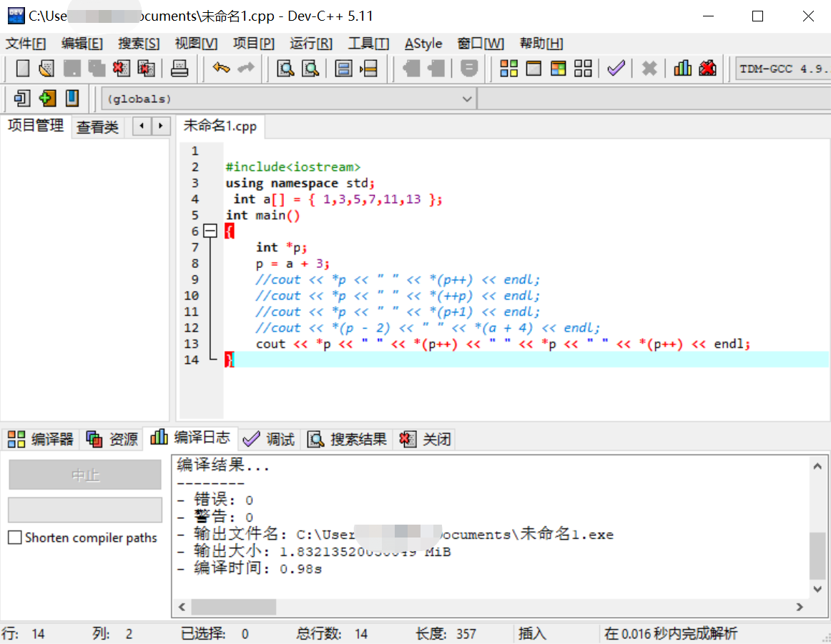
Task: Click the Go to function icon
Action: [x=343, y=69]
